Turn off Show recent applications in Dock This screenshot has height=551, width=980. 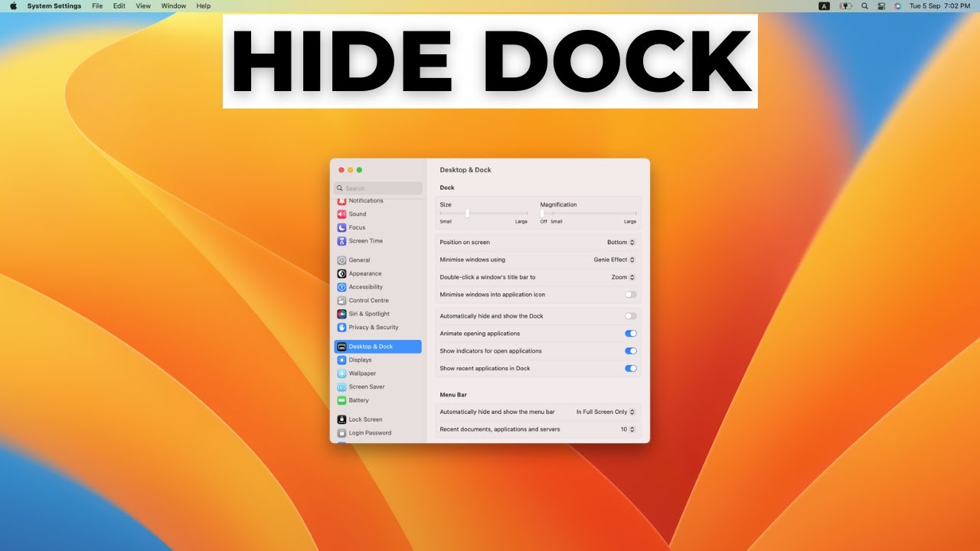coord(630,369)
